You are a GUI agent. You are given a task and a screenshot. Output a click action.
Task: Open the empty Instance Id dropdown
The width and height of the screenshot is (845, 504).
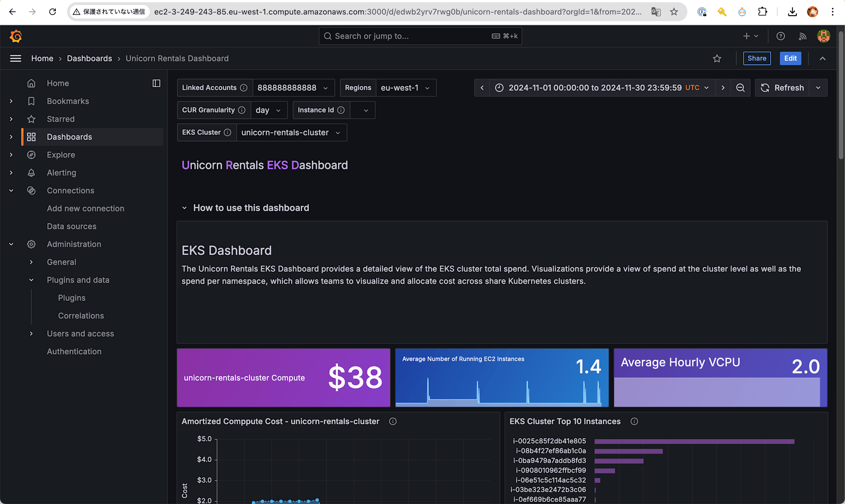click(363, 110)
